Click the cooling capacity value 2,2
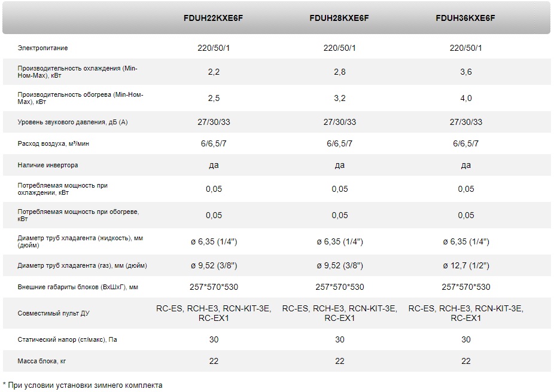Image resolution: width=554 pixels, height=392 pixels. click(214, 72)
